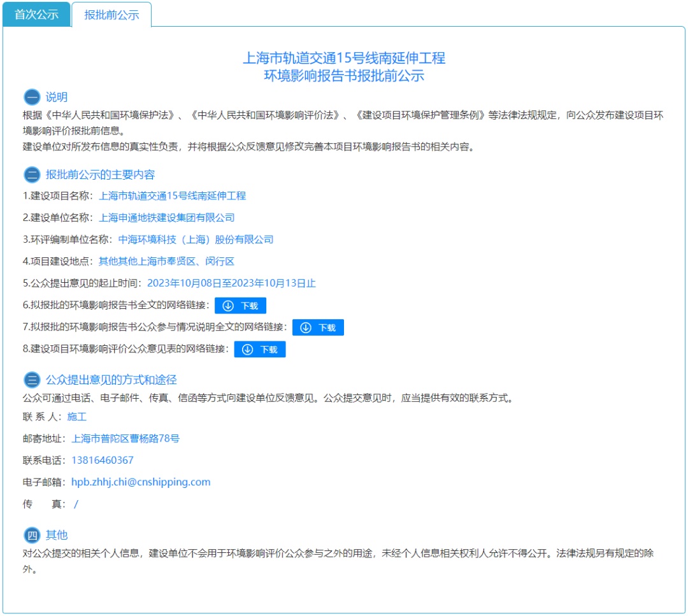Click the date range 2023年10月08日至2023年10月13日止
Viewport: 688px width, 616px height.
[231, 283]
